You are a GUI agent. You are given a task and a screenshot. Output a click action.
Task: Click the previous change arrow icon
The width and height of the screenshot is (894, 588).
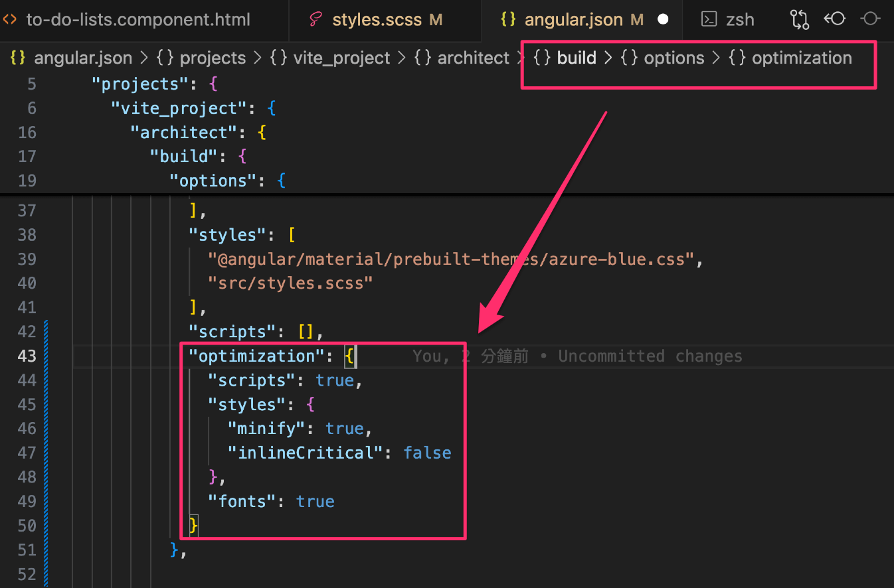click(x=834, y=19)
